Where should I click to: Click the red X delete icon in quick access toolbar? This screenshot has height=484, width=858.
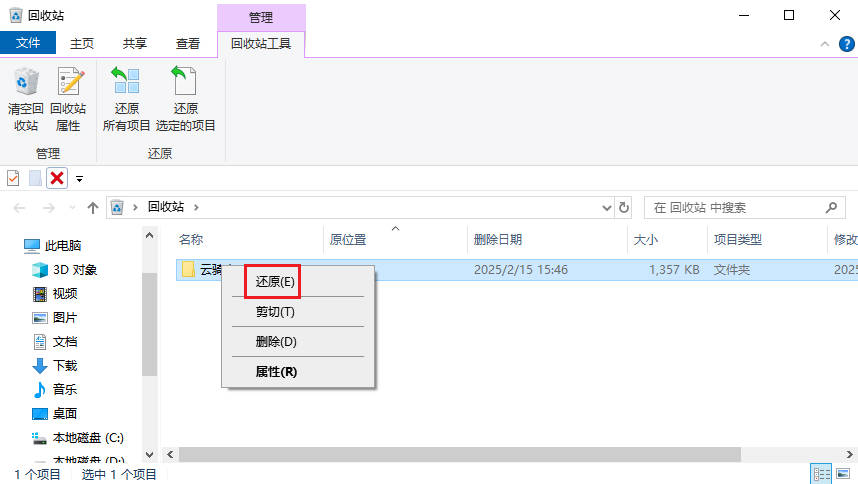coord(57,178)
